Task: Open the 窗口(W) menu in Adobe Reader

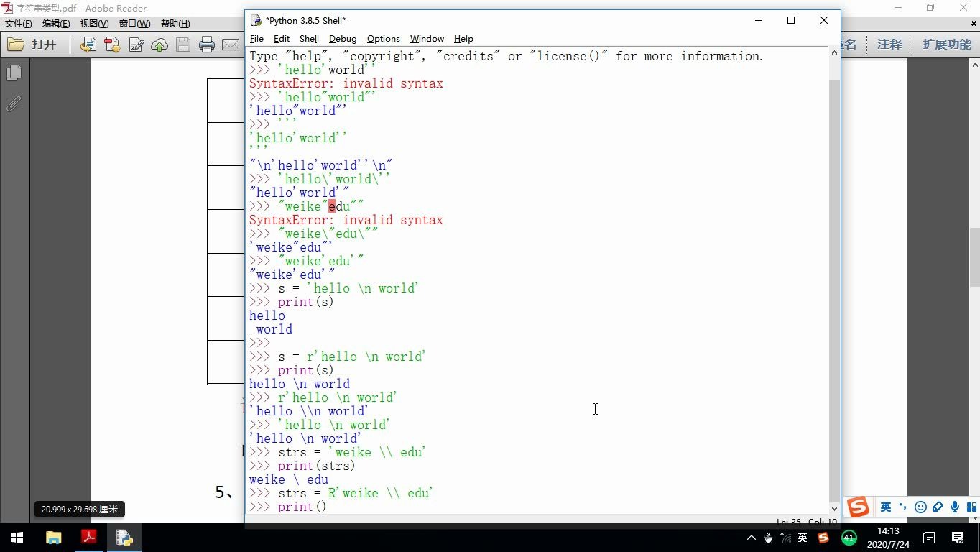Action: coord(134,24)
